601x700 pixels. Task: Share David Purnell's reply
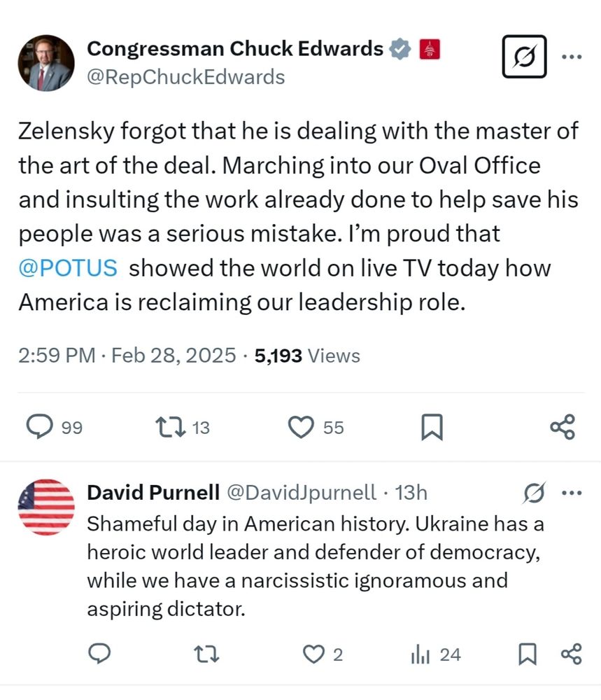570,654
